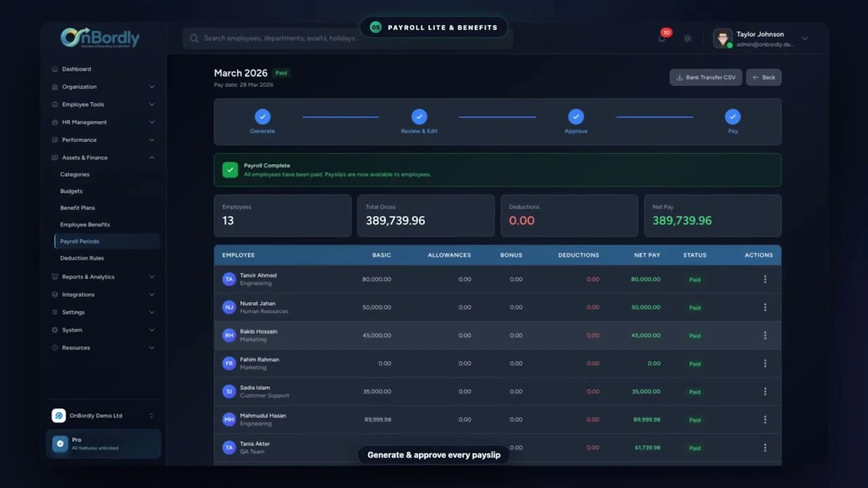Image resolution: width=868 pixels, height=488 pixels.
Task: Expand the Integrations chevron
Action: (152, 294)
